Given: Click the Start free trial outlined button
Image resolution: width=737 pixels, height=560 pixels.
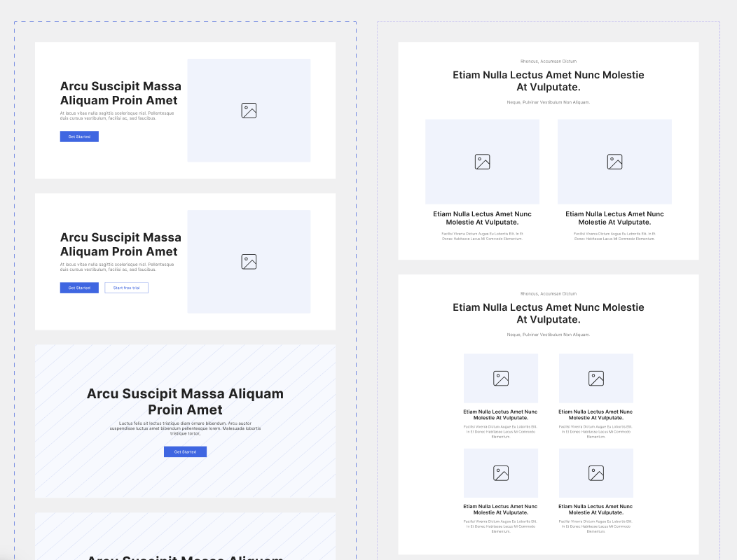Looking at the screenshot, I should pyautogui.click(x=126, y=287).
